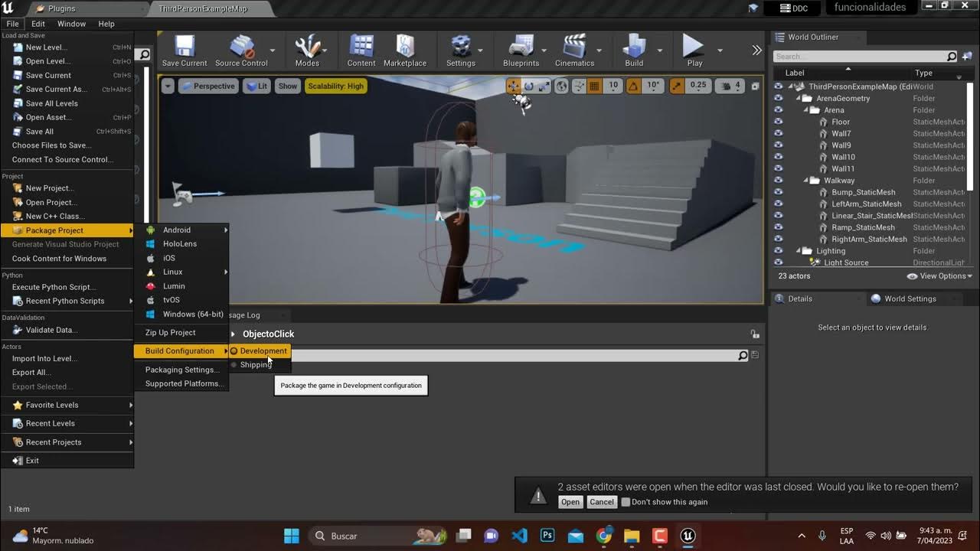Choose Zip Up Project menu entry
Viewport: 980px width, 551px height.
pos(183,332)
